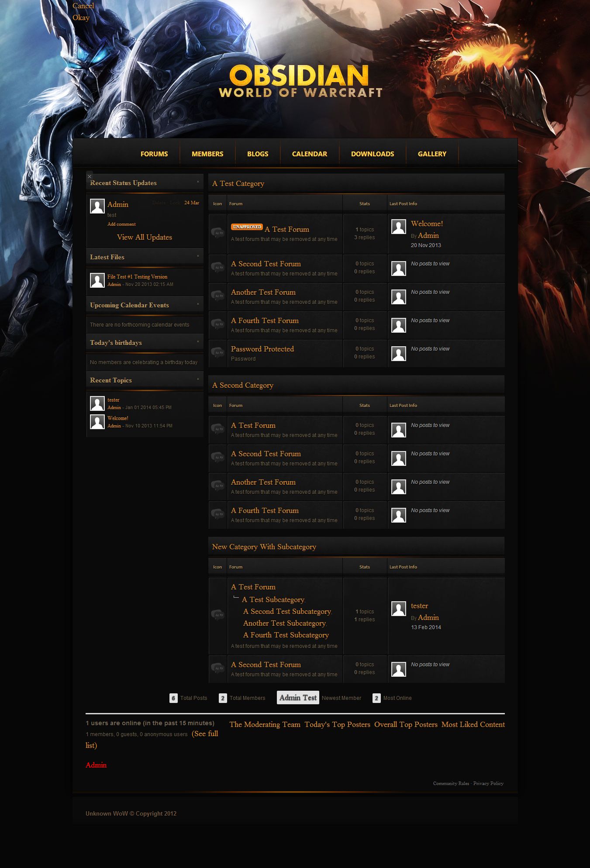590x868 pixels.
Task: Hide the Today's birthdays block
Action: [198, 341]
